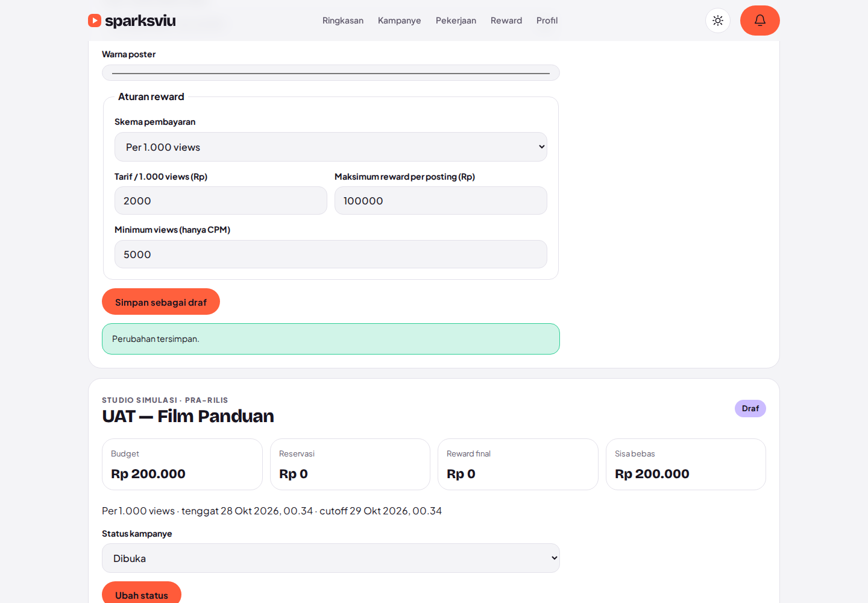Go to the Ringkasan menu item

343,21
